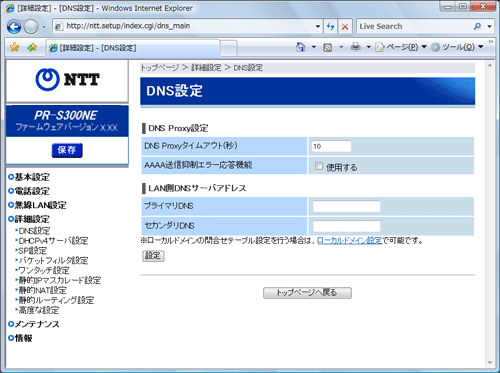This screenshot has width=500, height=373.
Task: Expand the 無線LAN設定 menu section
Action: click(x=37, y=205)
